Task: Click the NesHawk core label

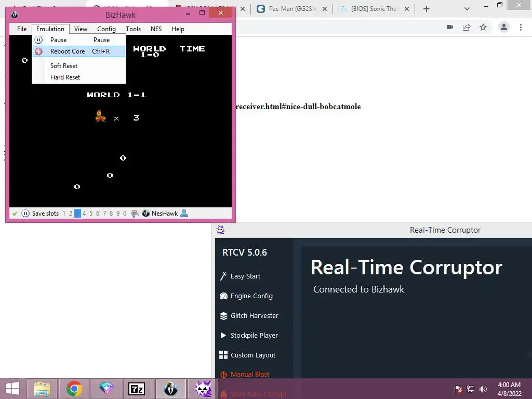Action: point(165,214)
